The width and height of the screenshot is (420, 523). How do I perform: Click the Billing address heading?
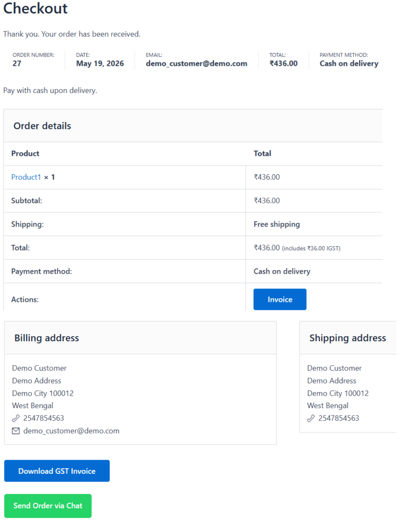pyautogui.click(x=46, y=338)
